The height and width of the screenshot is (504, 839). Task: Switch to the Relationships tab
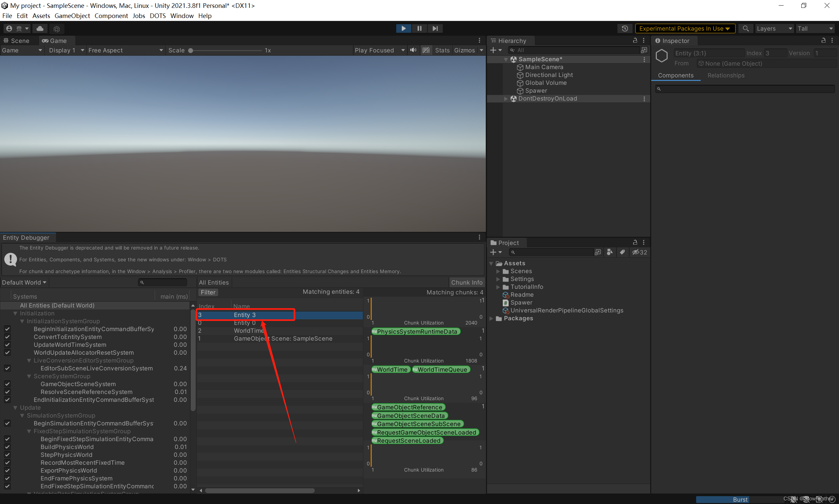click(726, 75)
